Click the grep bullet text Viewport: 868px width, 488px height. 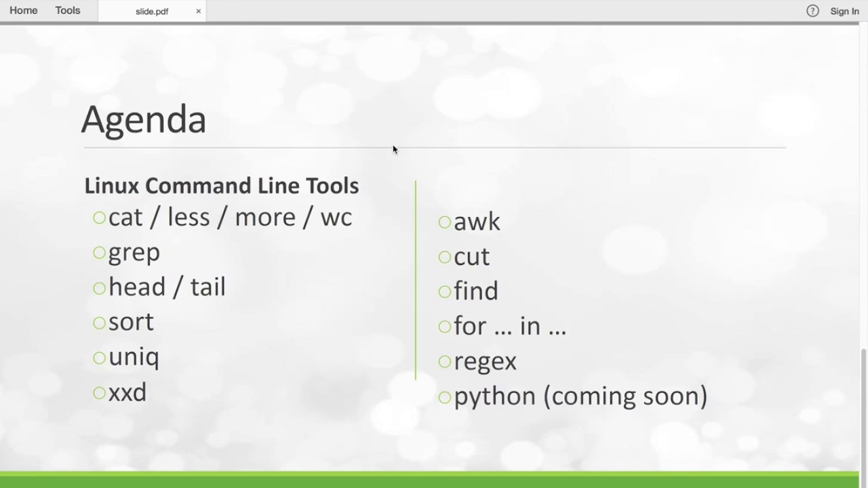(x=134, y=253)
